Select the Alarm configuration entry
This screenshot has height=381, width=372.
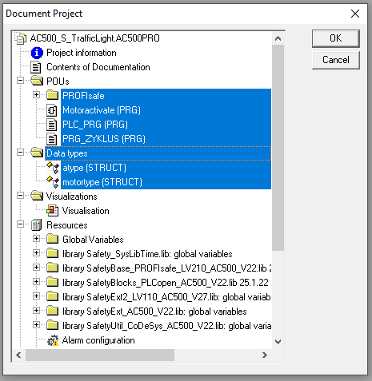point(98,340)
